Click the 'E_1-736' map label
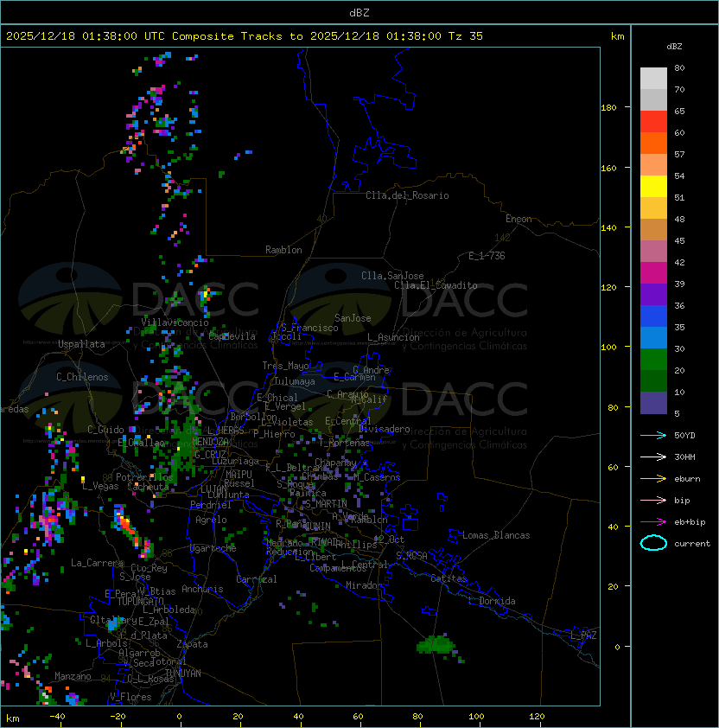 [487, 256]
